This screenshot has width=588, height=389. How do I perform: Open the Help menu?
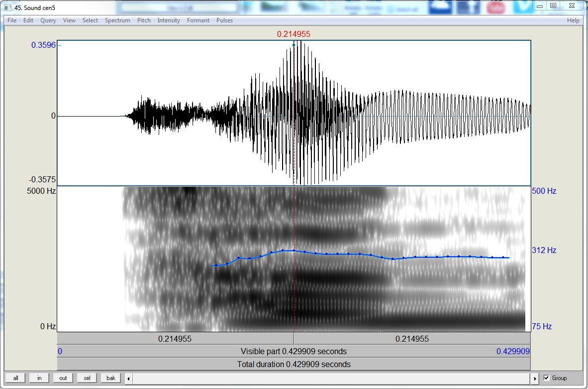(x=573, y=20)
